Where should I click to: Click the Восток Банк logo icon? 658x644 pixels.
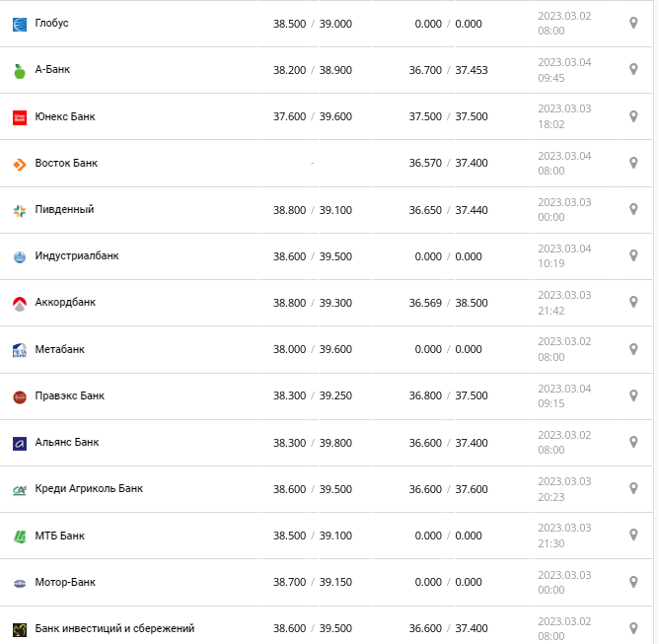(x=20, y=164)
